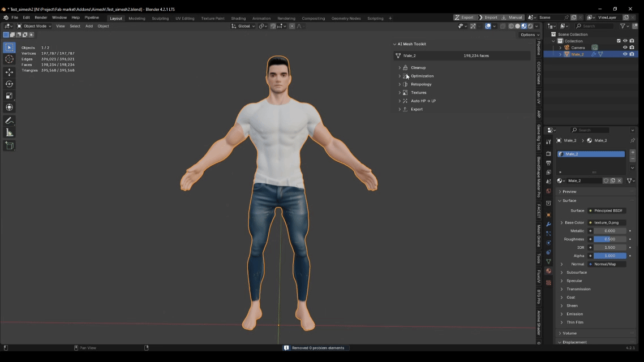Toggle Collection viewport visibility eye
Screen dimensions: 644x362
625,41
